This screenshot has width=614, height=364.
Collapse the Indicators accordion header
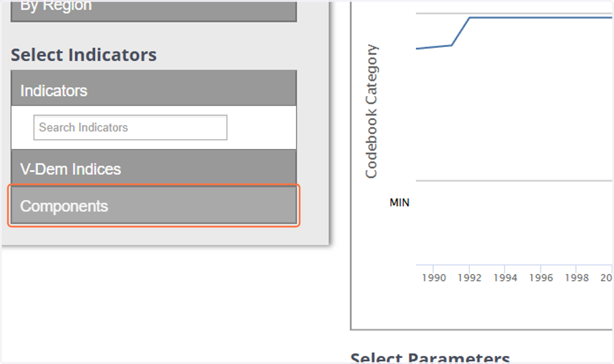click(x=153, y=90)
